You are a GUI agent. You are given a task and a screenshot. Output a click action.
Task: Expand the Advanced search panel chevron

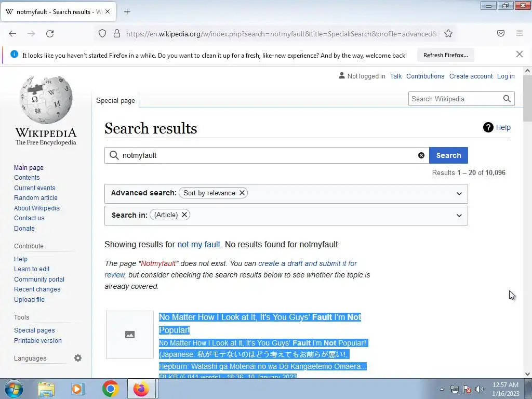click(459, 194)
